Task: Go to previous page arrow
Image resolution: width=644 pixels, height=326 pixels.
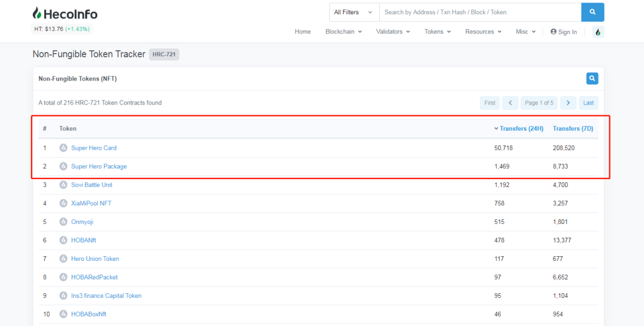Action: tap(510, 103)
